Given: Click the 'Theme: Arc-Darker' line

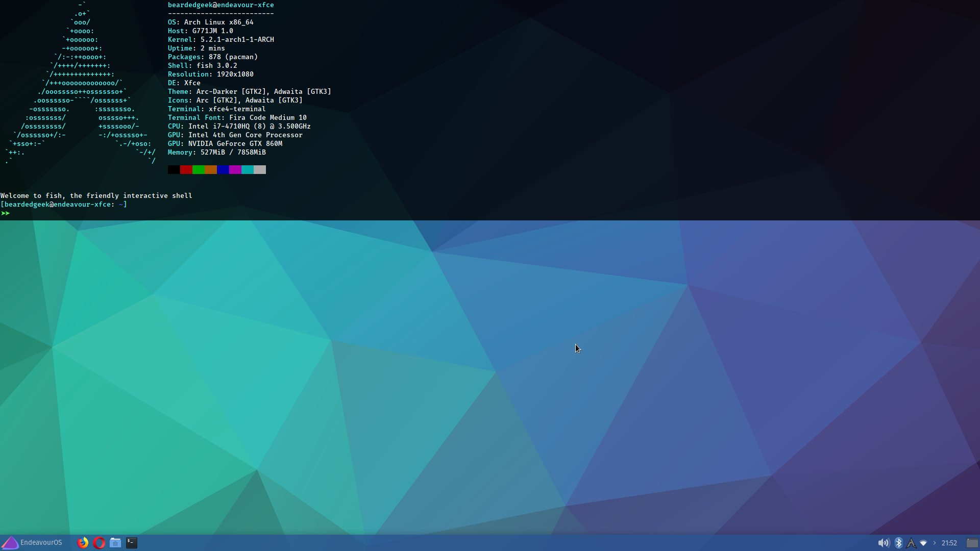Looking at the screenshot, I should tap(250, 92).
